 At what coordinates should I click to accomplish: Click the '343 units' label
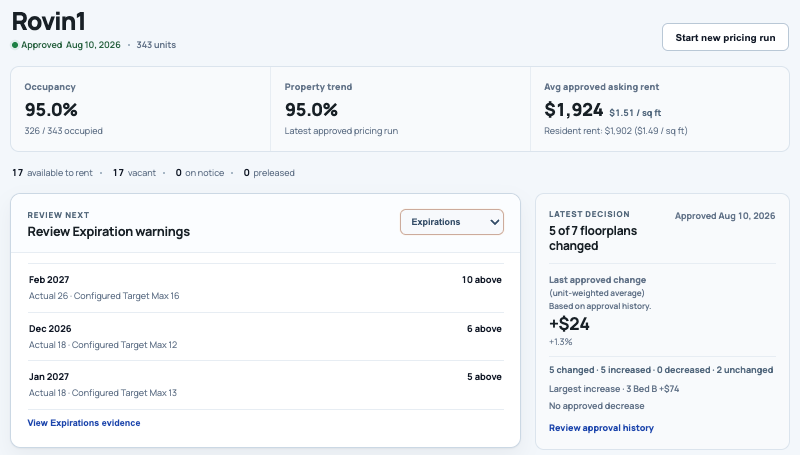156,45
